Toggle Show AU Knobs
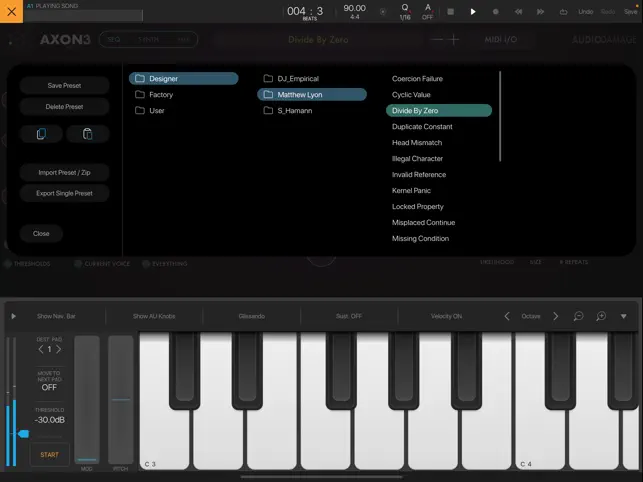This screenshot has height=482, width=643. click(x=154, y=316)
